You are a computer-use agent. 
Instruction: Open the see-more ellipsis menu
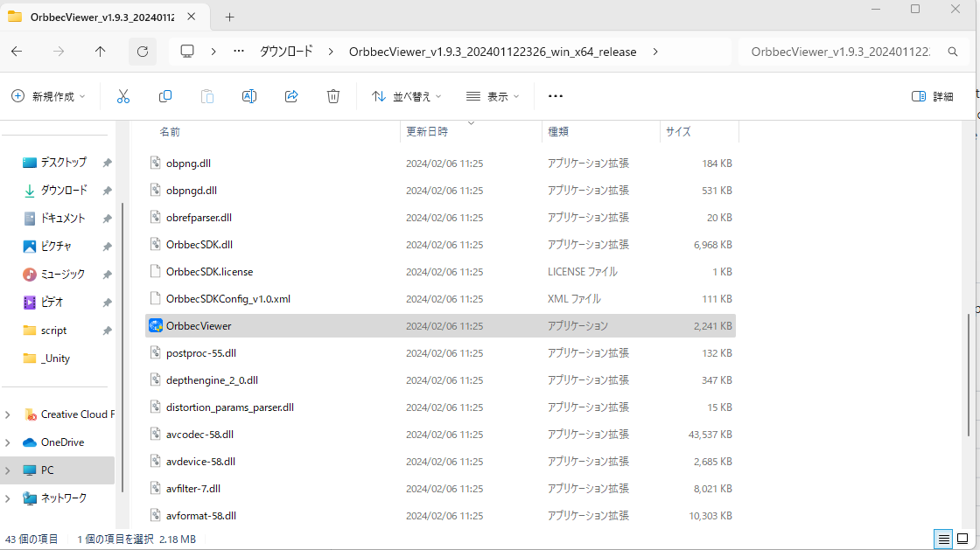(x=555, y=96)
